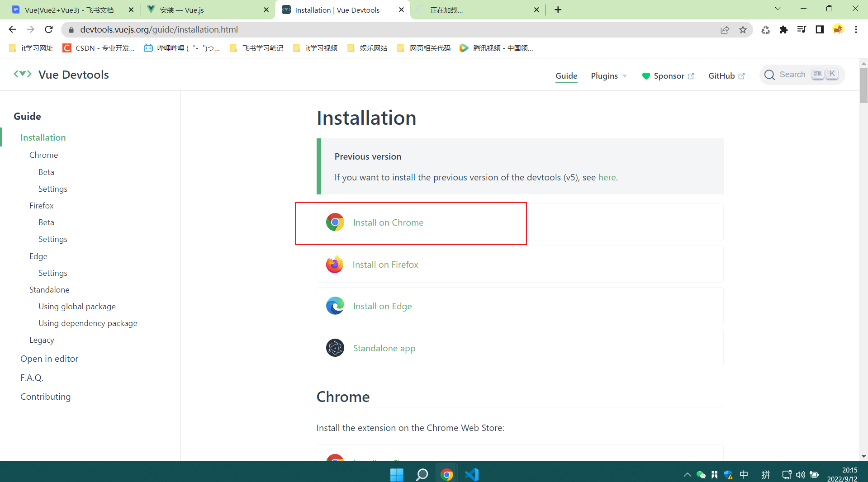This screenshot has width=868, height=482.
Task: Bookmark this page with the star icon
Action: [x=743, y=29]
